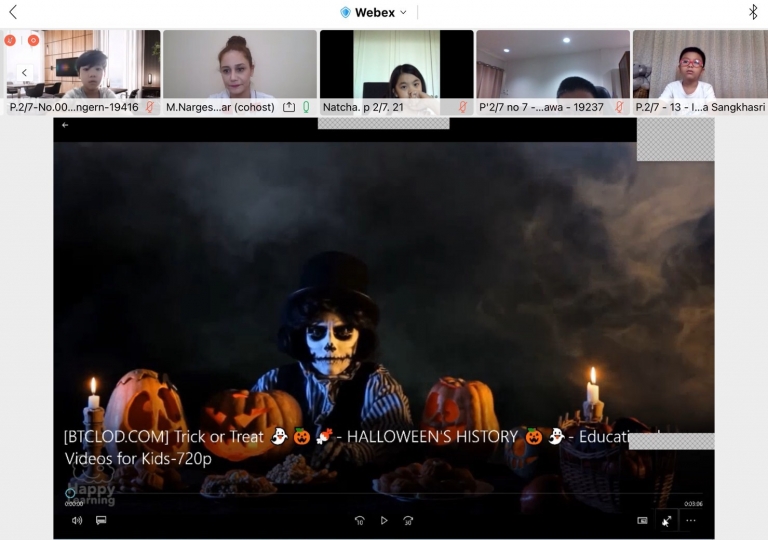
Task: Click the blue Webex shield logo
Action: pos(345,13)
